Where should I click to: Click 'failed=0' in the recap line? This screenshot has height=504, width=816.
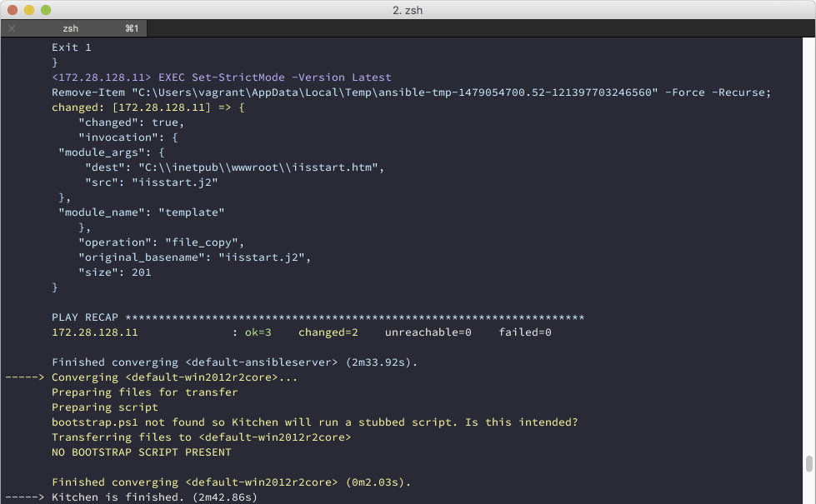click(x=525, y=332)
